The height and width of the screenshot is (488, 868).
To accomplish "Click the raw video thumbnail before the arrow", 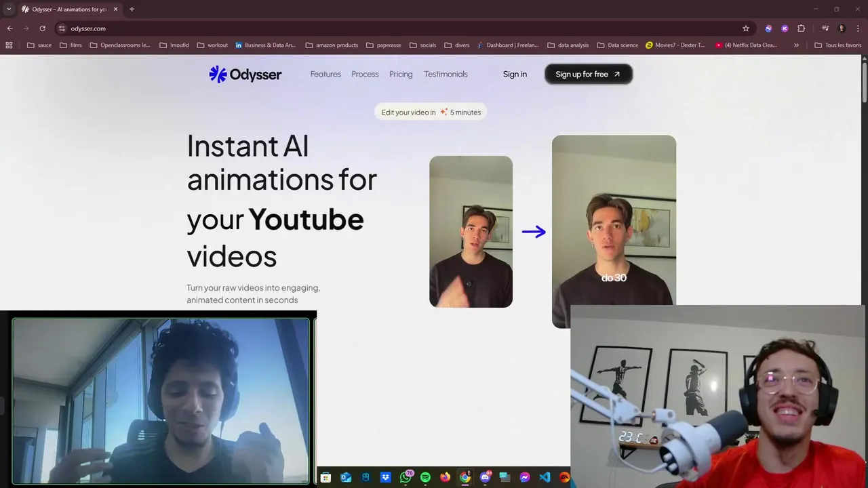I will tap(471, 232).
